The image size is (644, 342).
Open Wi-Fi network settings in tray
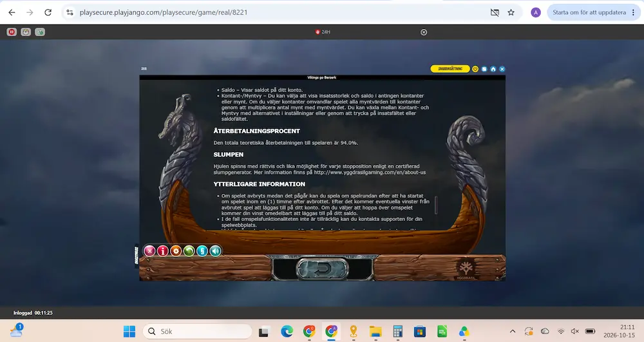[561, 331]
